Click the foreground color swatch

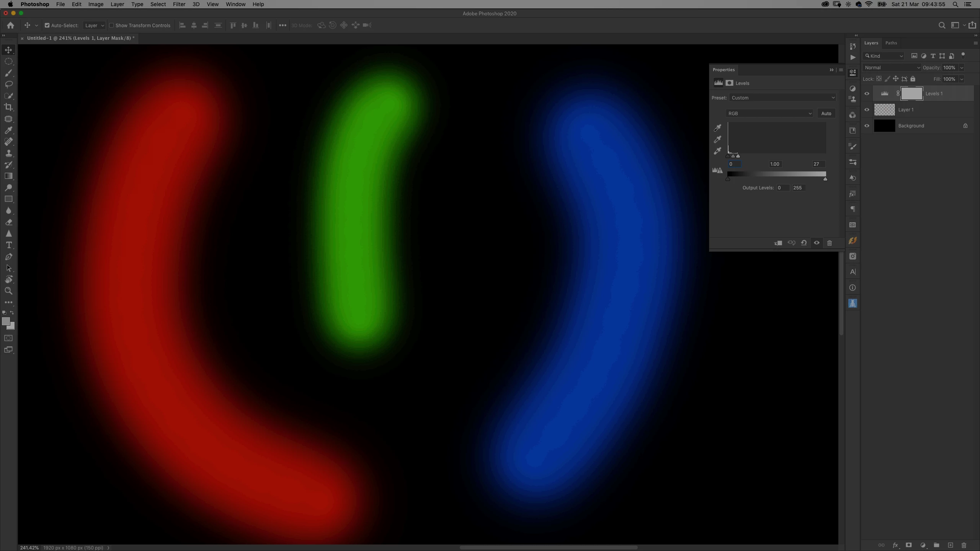(x=5, y=321)
